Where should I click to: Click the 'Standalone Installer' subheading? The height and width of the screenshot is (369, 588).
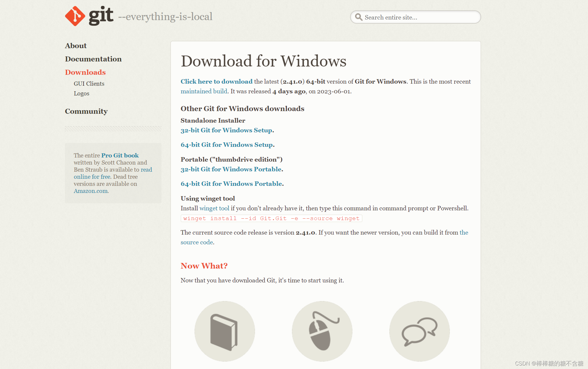tap(213, 121)
